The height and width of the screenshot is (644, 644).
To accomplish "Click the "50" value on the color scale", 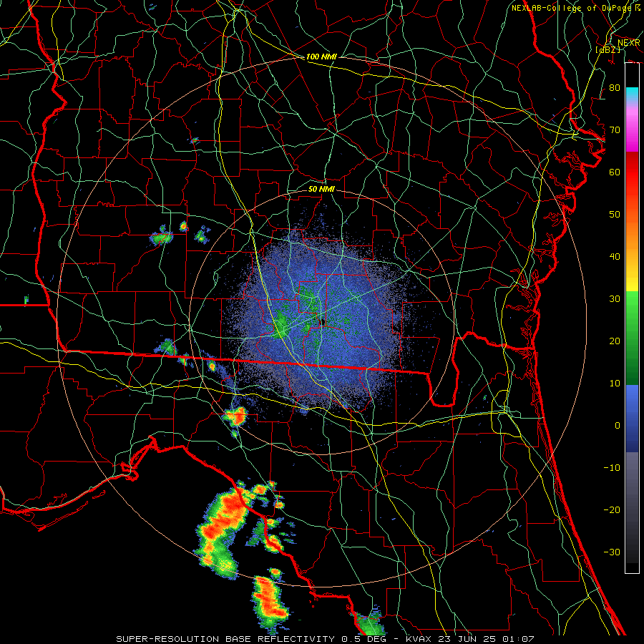I will click(x=615, y=215).
